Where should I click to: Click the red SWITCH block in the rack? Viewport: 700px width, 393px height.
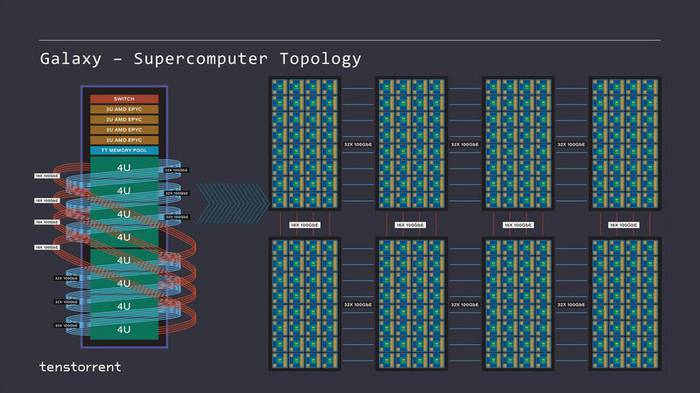pos(124,99)
